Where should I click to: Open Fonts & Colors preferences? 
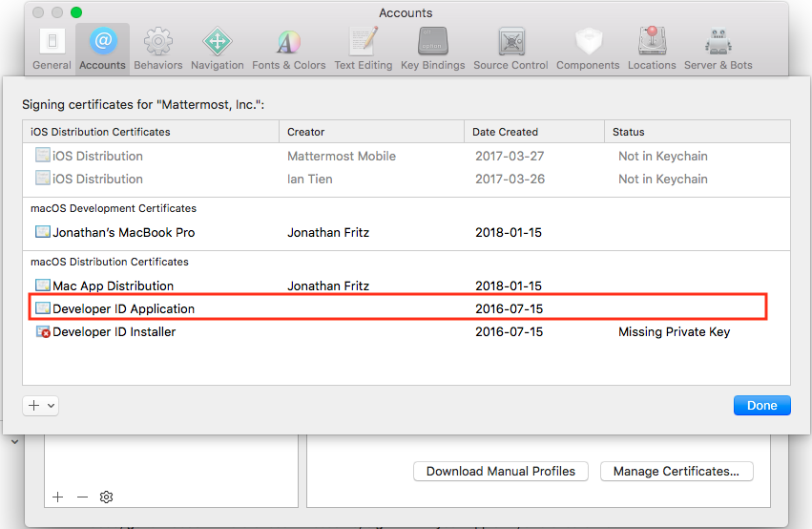288,49
